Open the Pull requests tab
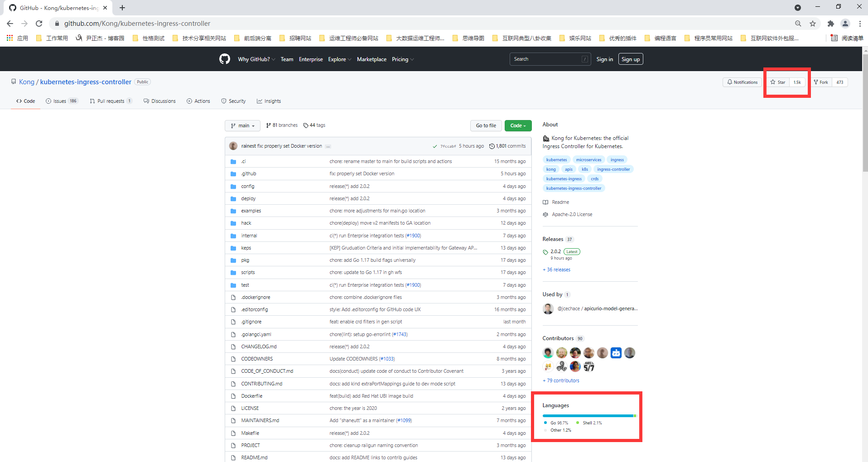 (111, 101)
